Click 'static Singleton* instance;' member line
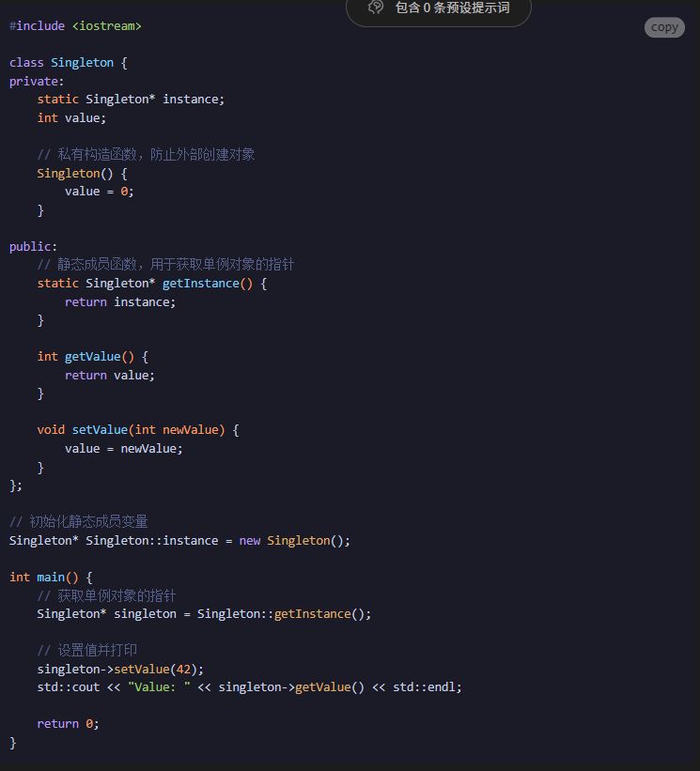The width and height of the screenshot is (700, 771). tap(131, 99)
